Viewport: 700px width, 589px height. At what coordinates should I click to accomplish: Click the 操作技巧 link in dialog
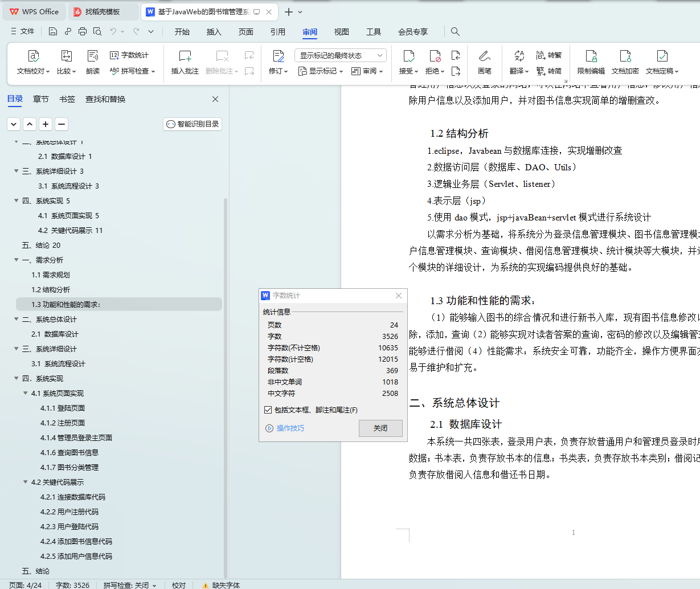285,428
